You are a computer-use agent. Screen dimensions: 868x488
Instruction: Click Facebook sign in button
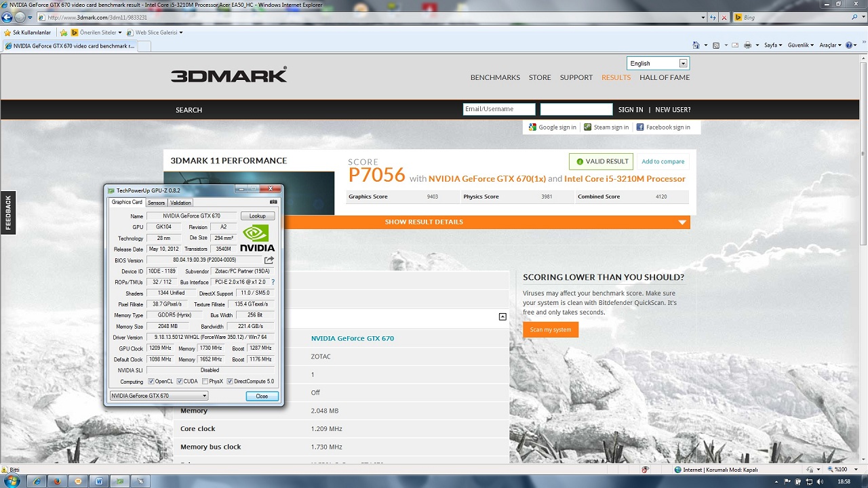pos(664,127)
